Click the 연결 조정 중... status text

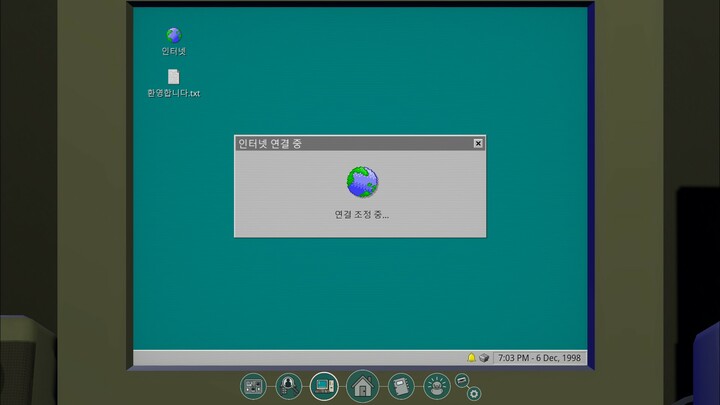point(361,214)
